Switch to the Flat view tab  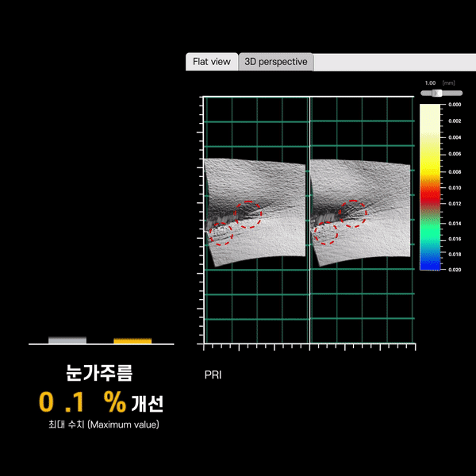pos(212,62)
